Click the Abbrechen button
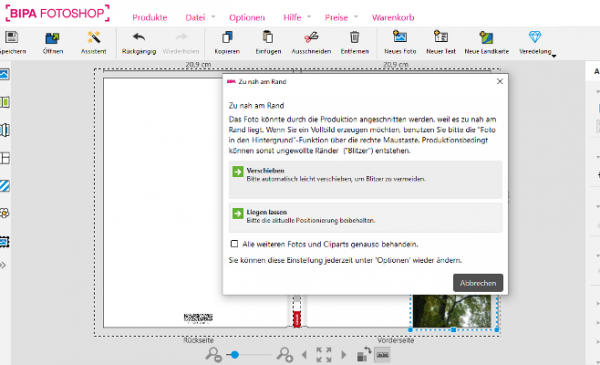Screen dimensions: 600x365 point(478,283)
